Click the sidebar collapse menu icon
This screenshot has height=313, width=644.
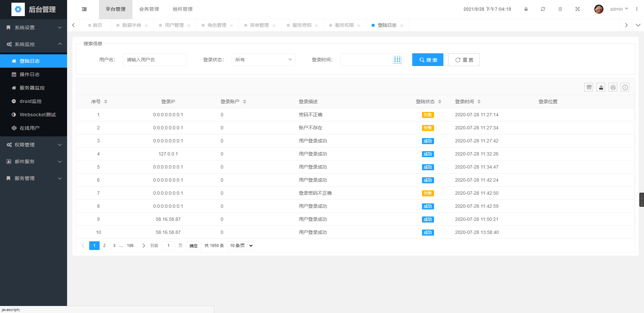pos(84,9)
